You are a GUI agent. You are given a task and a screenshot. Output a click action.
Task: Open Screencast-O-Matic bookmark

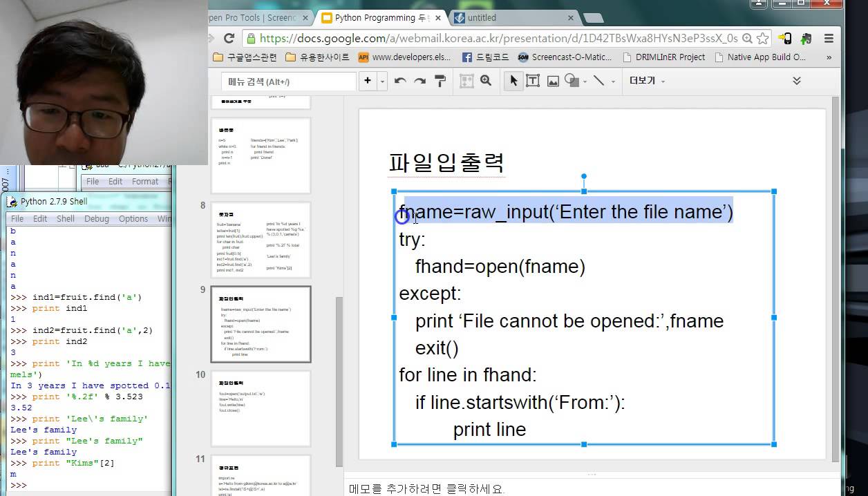565,57
